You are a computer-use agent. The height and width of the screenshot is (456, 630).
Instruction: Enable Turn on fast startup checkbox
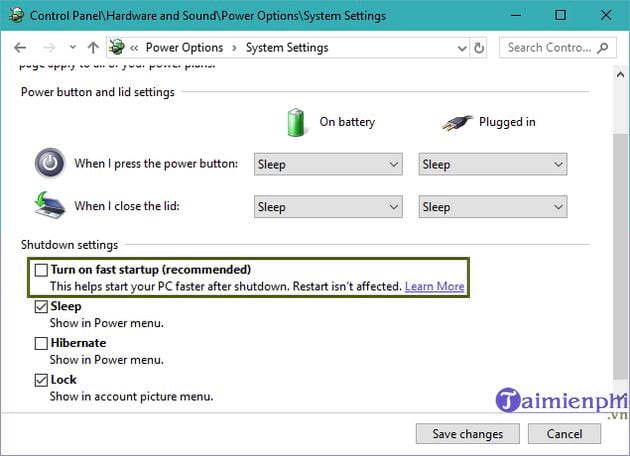pos(41,270)
